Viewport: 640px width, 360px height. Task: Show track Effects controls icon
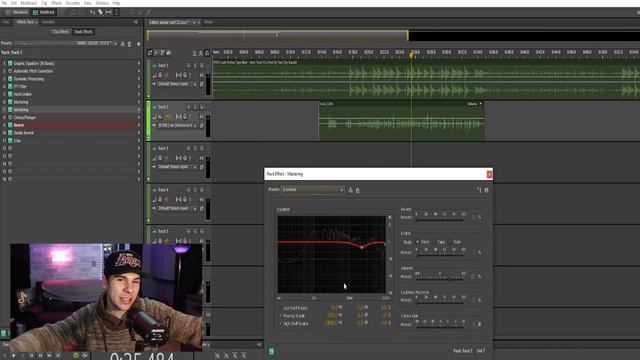pyautogui.click(x=156, y=53)
